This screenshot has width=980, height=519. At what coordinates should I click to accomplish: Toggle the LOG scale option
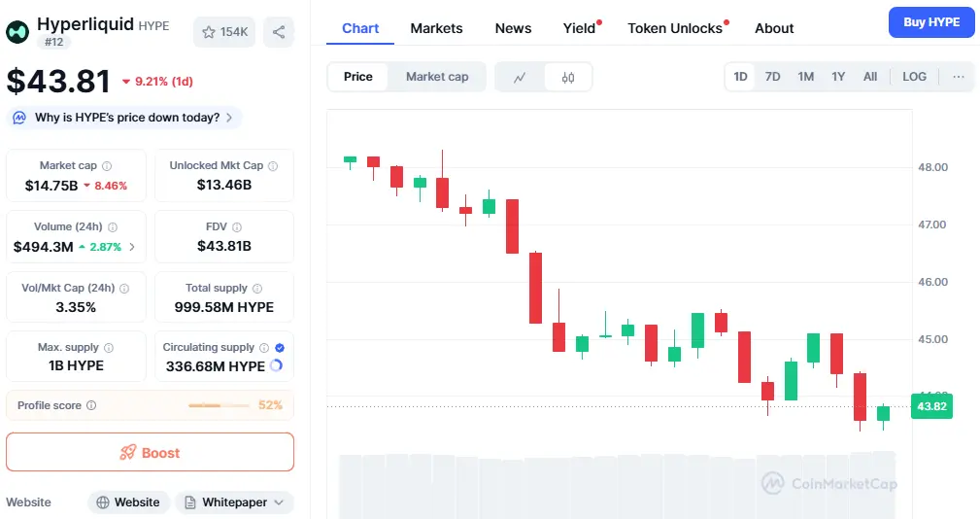click(914, 76)
